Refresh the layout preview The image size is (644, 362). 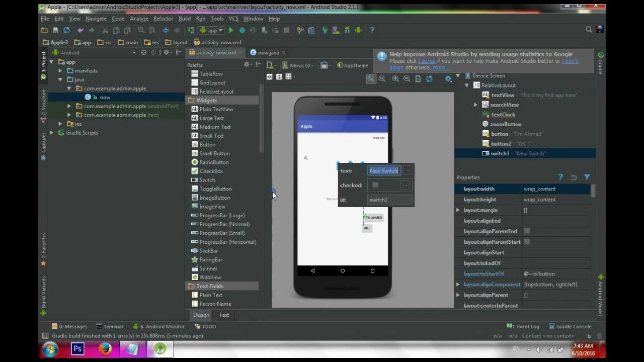click(429, 78)
